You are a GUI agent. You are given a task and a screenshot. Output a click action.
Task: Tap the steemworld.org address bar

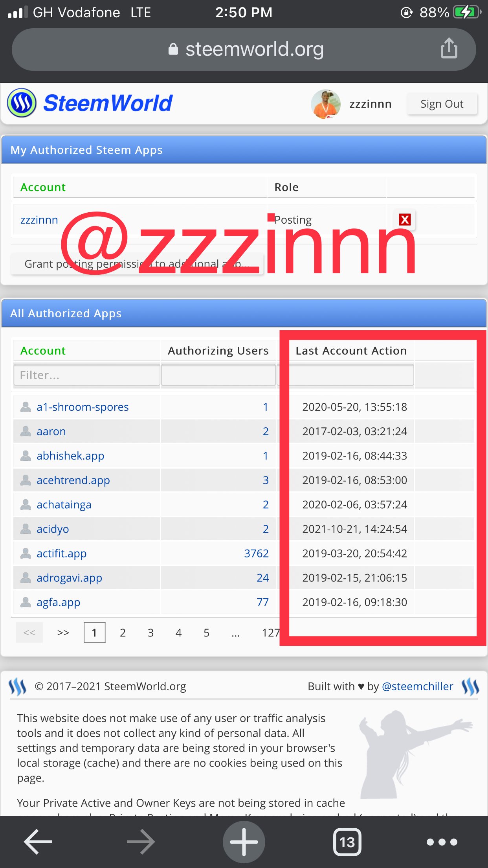point(244,50)
